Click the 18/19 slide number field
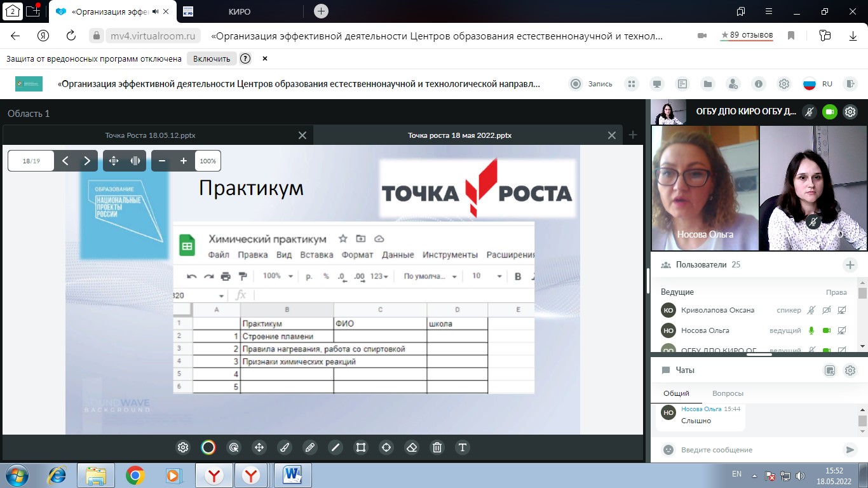The image size is (868, 488). pos(31,161)
